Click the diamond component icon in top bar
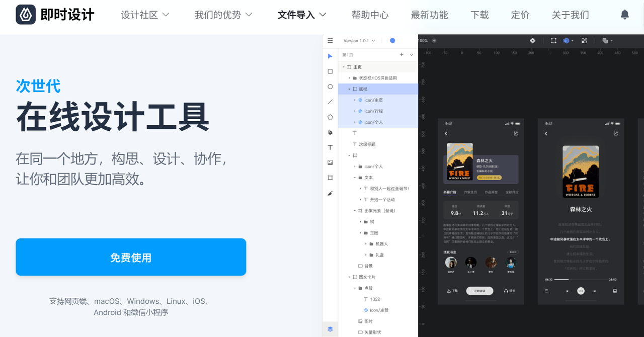The width and height of the screenshot is (644, 337). [x=532, y=41]
